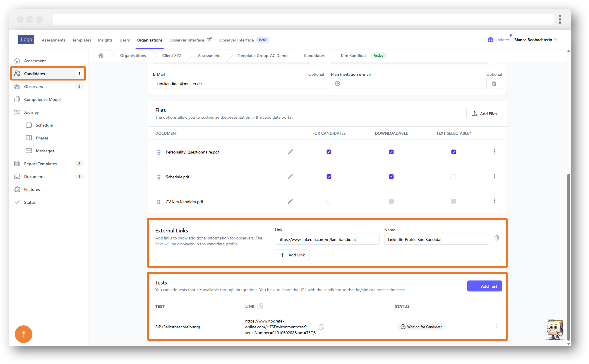Go to home via breadcrumb house icon
The height and width of the screenshot is (364, 589).
tap(101, 56)
